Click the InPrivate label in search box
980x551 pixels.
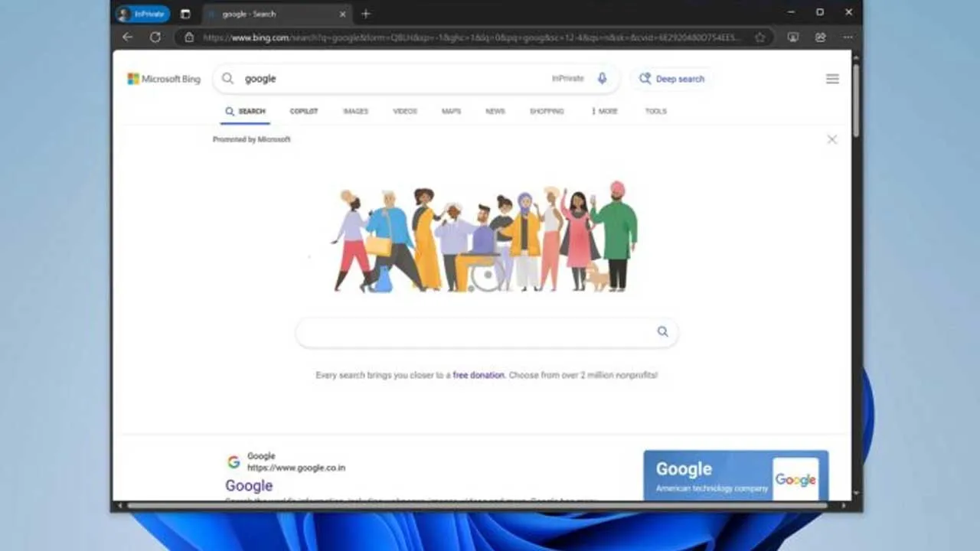point(567,78)
